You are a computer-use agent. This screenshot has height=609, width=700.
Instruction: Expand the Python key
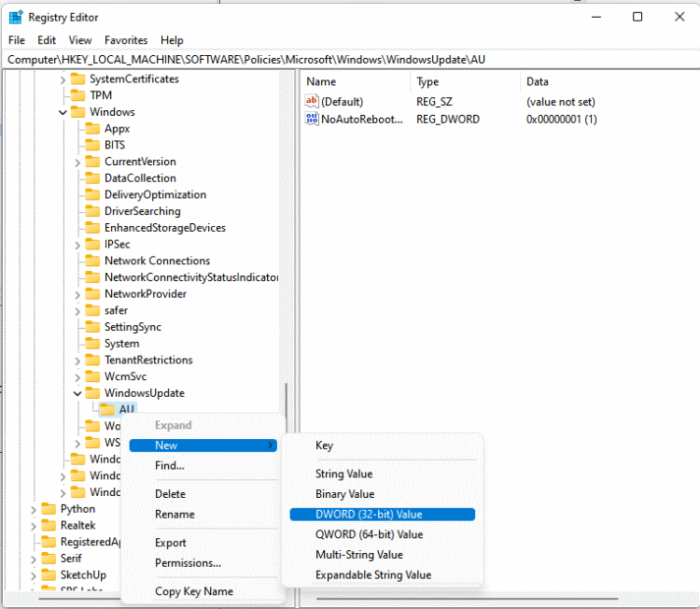pyautogui.click(x=34, y=510)
